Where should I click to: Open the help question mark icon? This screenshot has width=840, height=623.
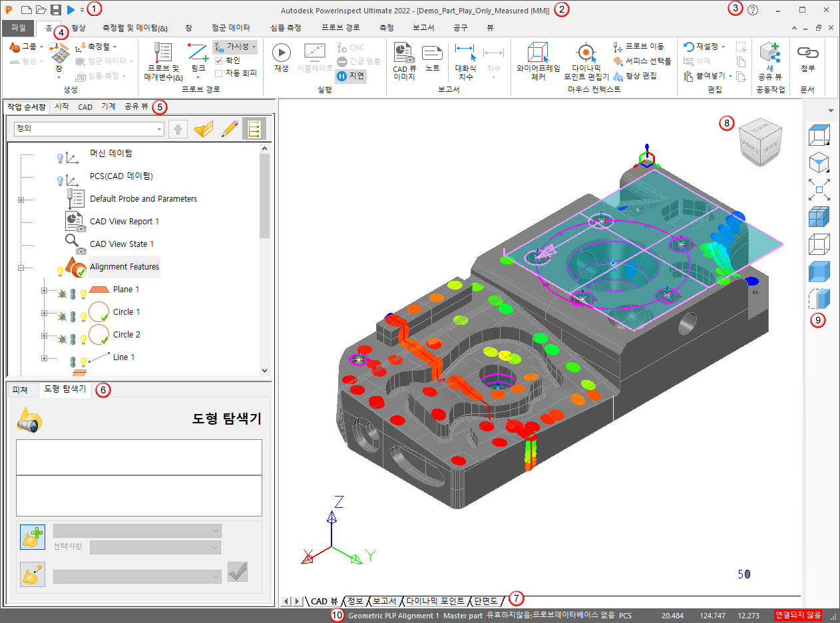(753, 10)
